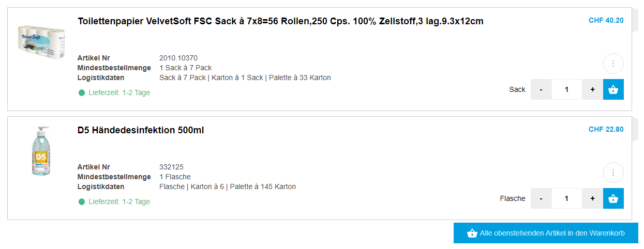Add Toilettenpapier VelvetSoft to the cart
The height and width of the screenshot is (249, 644).
point(613,89)
